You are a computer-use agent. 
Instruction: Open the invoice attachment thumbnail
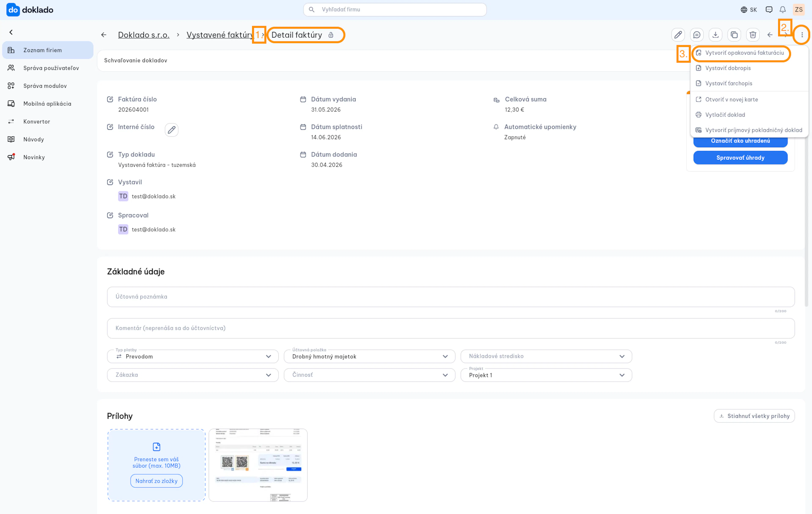coord(258,465)
